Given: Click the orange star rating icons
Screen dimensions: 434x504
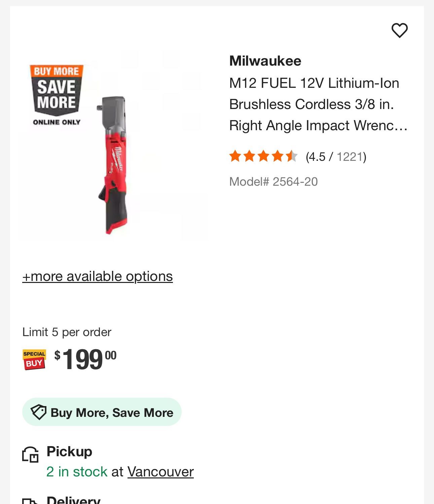Looking at the screenshot, I should click(263, 156).
